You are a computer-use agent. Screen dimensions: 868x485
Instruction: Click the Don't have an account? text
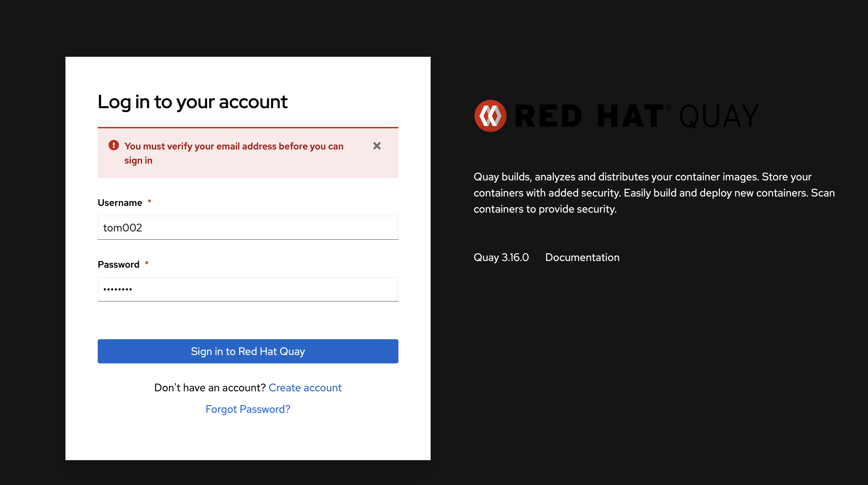click(210, 388)
